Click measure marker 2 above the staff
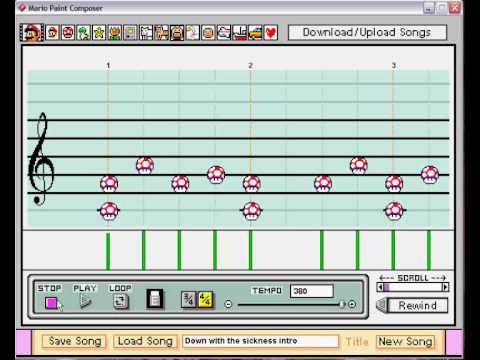 250,65
